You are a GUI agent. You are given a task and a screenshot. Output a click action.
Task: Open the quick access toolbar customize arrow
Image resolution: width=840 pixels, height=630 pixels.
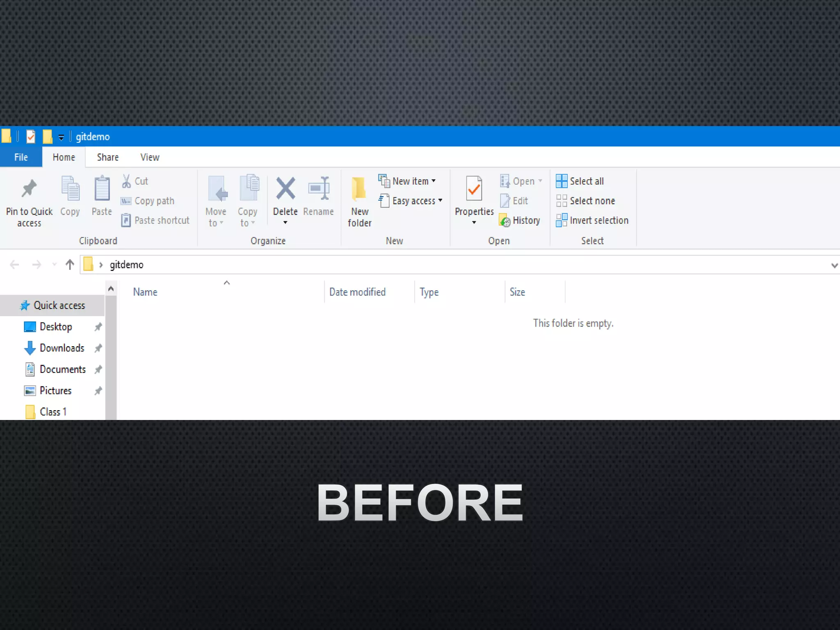61,137
